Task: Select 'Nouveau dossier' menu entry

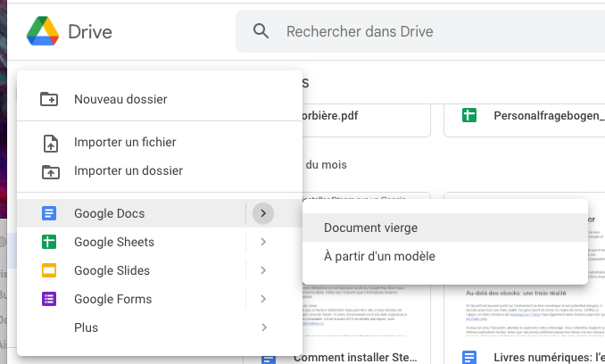Action: [160, 99]
